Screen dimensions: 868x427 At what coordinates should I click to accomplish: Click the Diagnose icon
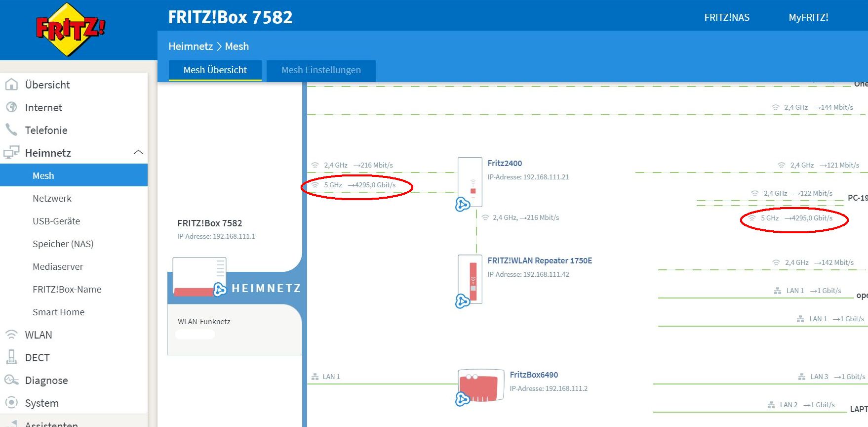point(11,380)
